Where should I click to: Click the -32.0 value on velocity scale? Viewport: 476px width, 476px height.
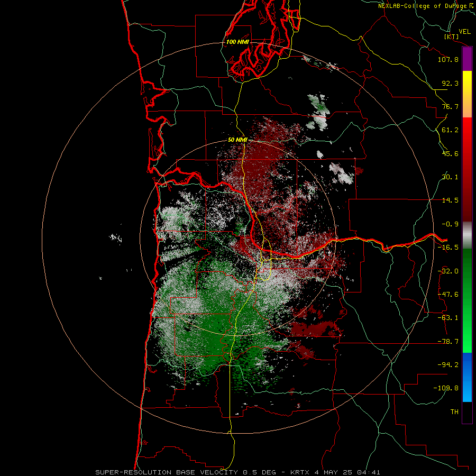coord(448,271)
